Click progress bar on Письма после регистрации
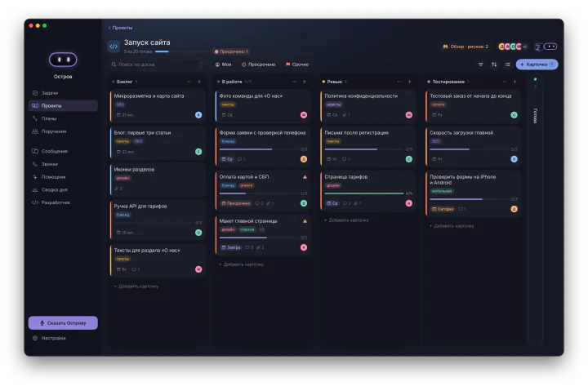This screenshot has height=391, width=588. tap(364, 149)
